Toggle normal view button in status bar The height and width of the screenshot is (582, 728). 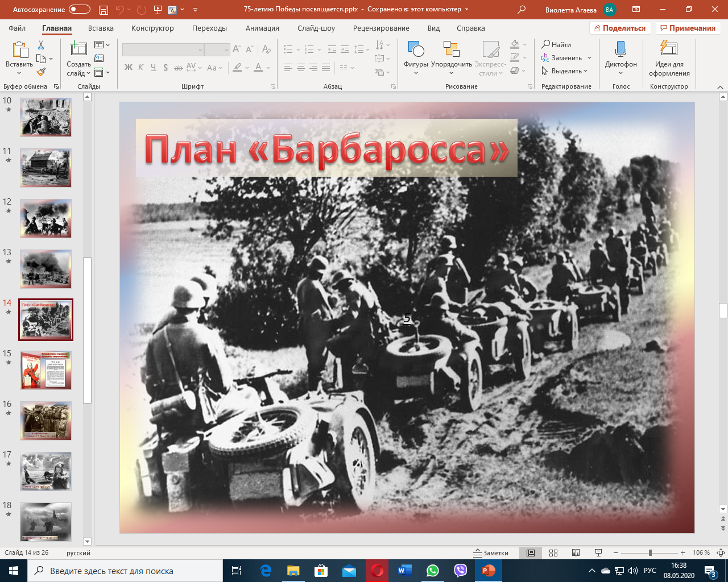click(x=531, y=553)
